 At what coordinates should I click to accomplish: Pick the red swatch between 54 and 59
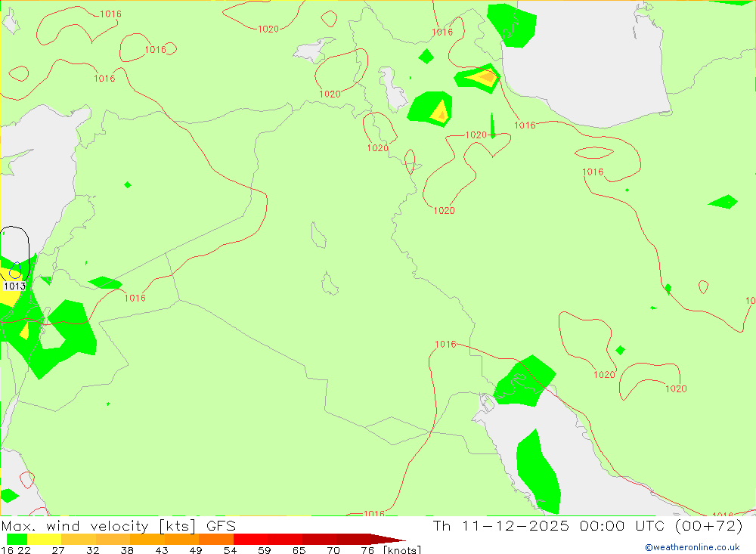251,539
